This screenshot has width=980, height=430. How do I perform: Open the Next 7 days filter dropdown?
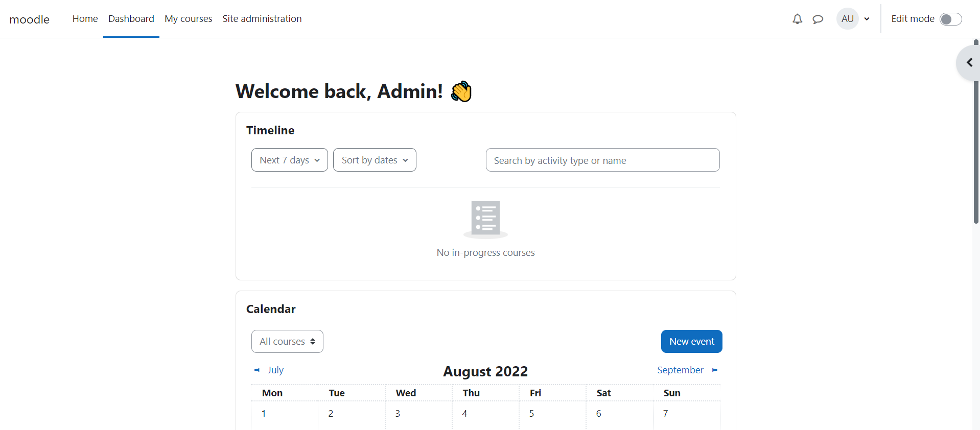click(289, 160)
